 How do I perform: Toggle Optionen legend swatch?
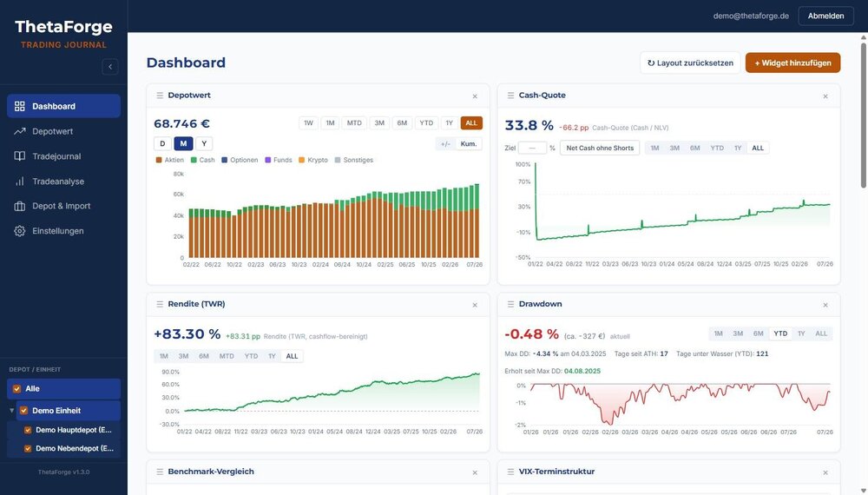pos(225,160)
